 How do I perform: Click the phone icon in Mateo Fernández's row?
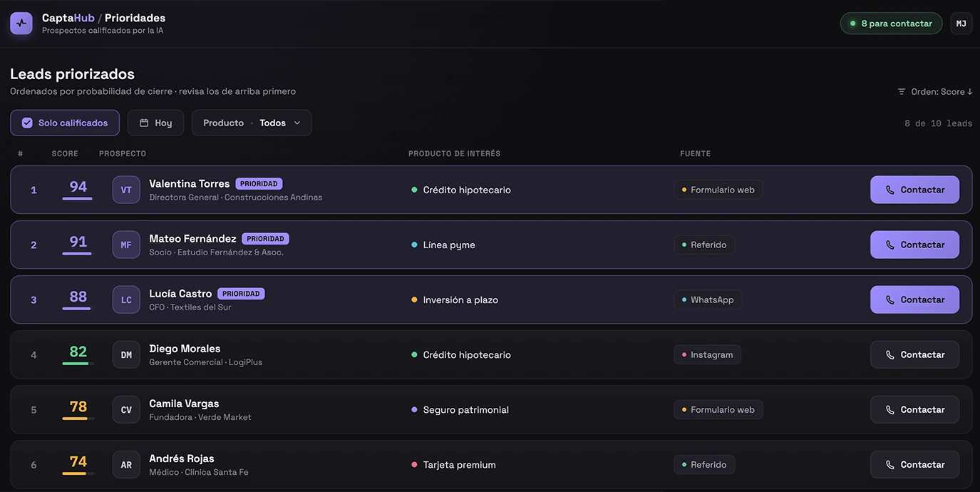pos(890,245)
